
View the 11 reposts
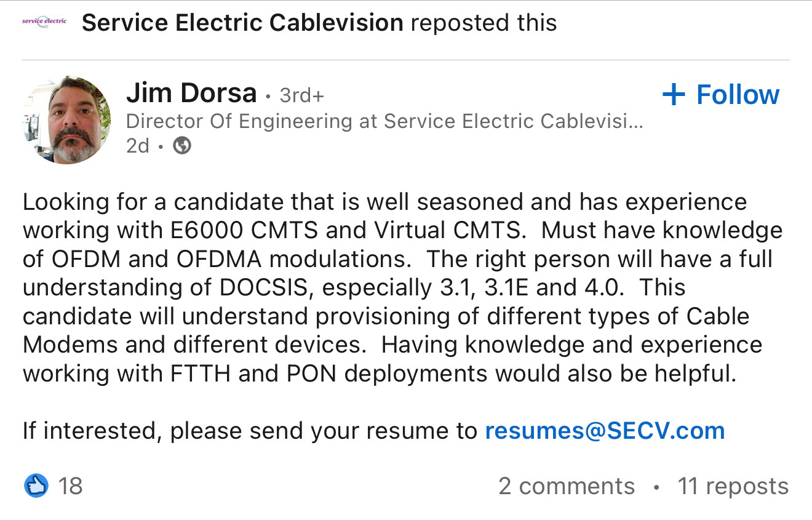point(733,486)
